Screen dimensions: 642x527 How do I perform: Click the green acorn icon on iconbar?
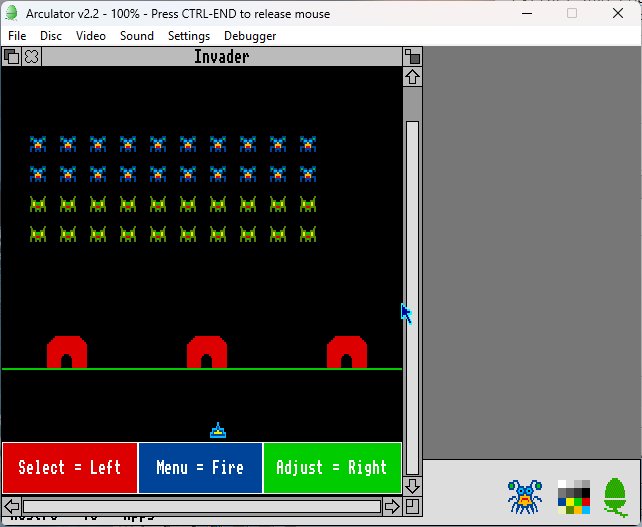(x=615, y=497)
